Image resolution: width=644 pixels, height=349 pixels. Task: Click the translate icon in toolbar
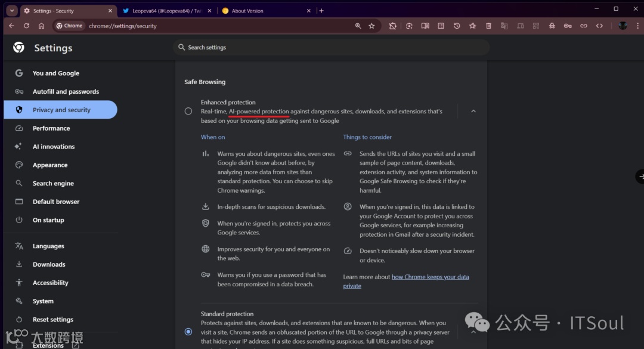click(x=504, y=26)
